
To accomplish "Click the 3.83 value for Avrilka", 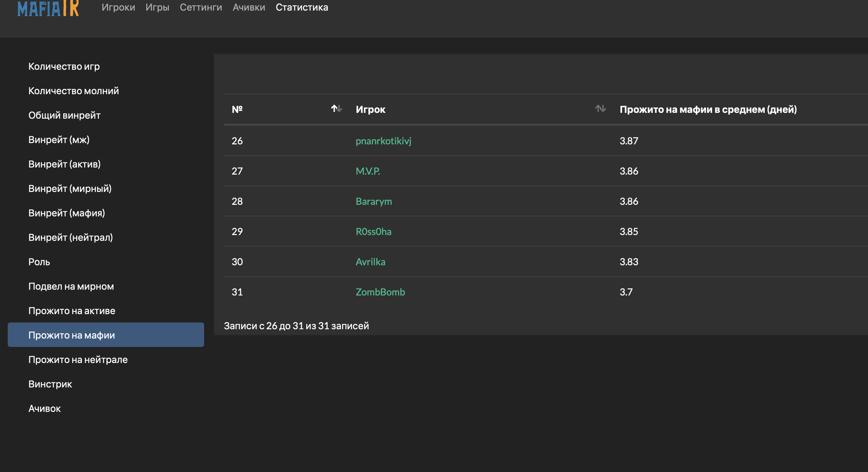I will [x=629, y=262].
